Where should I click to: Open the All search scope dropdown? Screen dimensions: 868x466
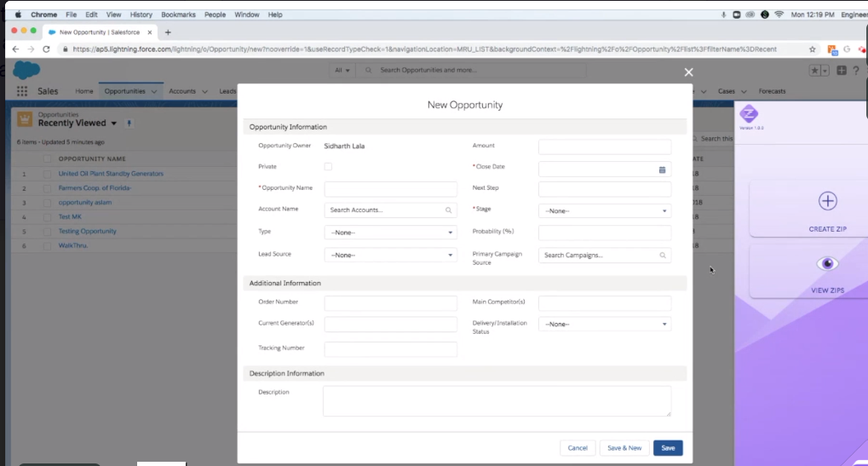pyautogui.click(x=342, y=71)
